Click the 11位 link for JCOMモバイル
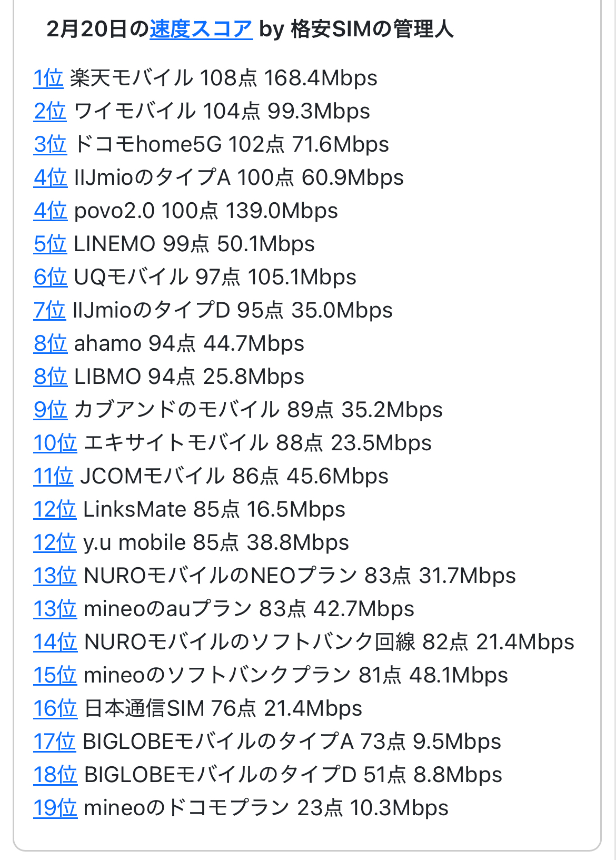The image size is (616, 860). [x=53, y=477]
